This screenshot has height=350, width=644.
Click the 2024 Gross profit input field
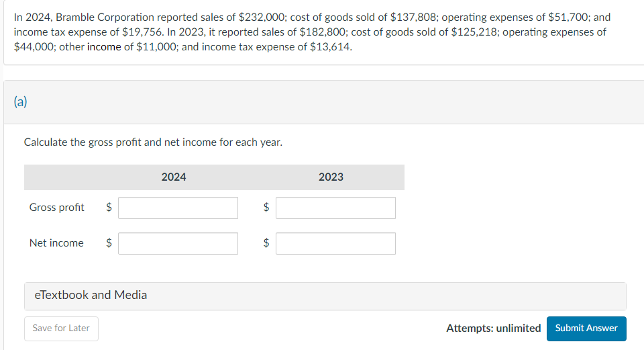tap(178, 208)
